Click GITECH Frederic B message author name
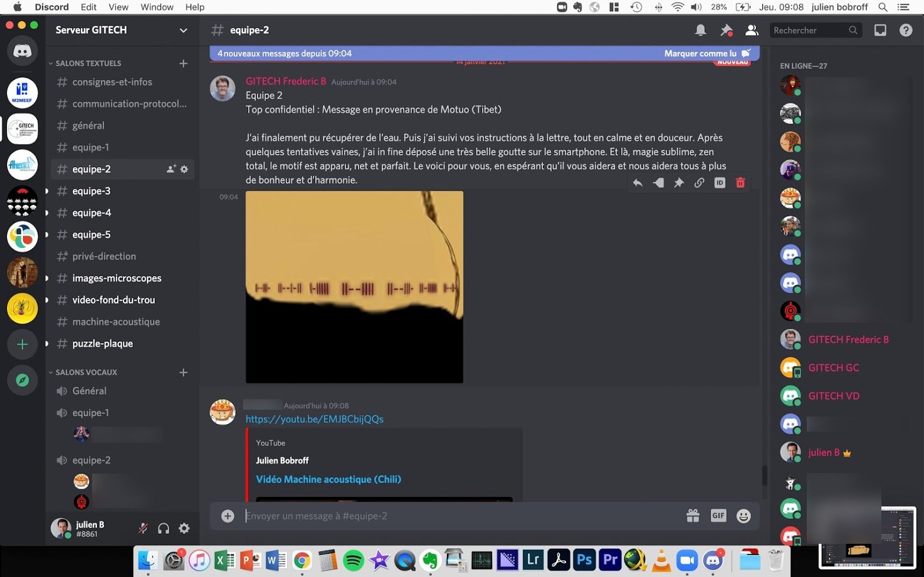 click(x=286, y=81)
